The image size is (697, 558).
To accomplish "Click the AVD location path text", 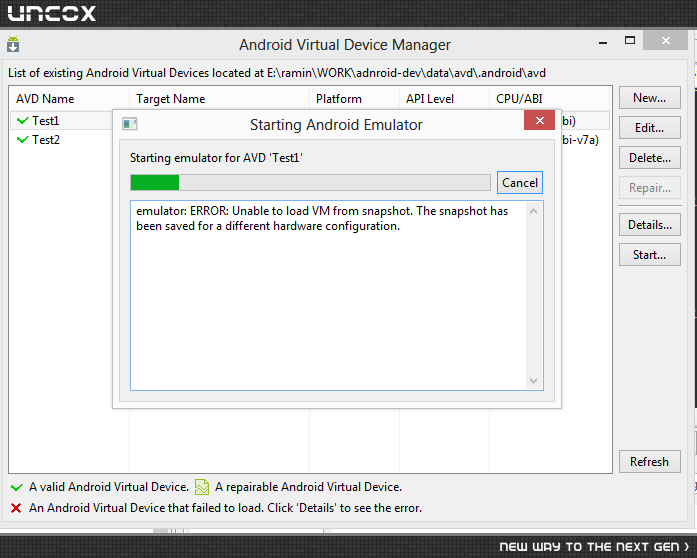I will point(406,73).
